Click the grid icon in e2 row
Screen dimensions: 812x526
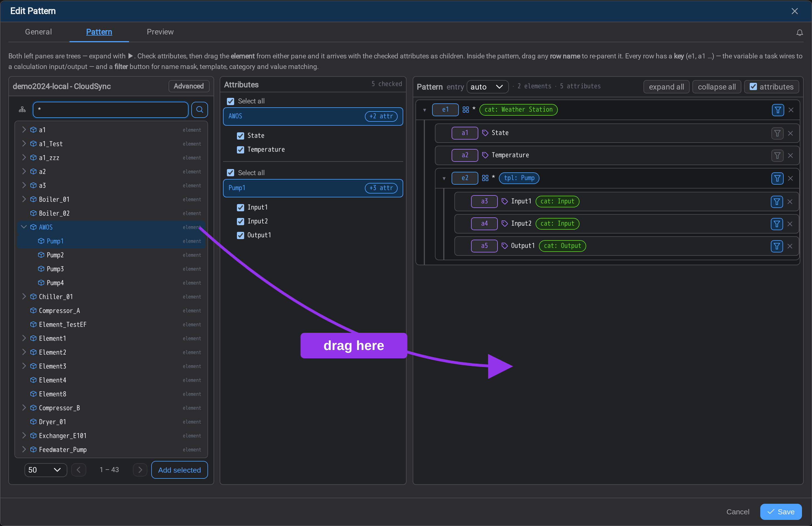[485, 178]
